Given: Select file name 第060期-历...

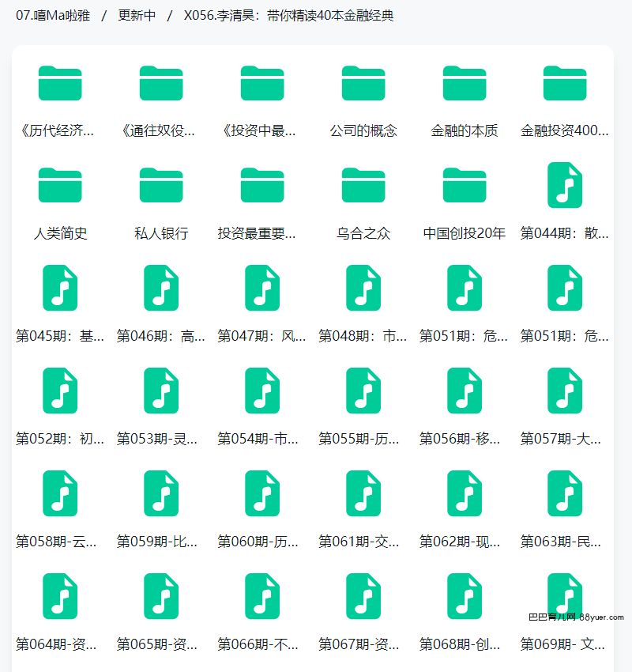Looking at the screenshot, I should pyautogui.click(x=258, y=542).
